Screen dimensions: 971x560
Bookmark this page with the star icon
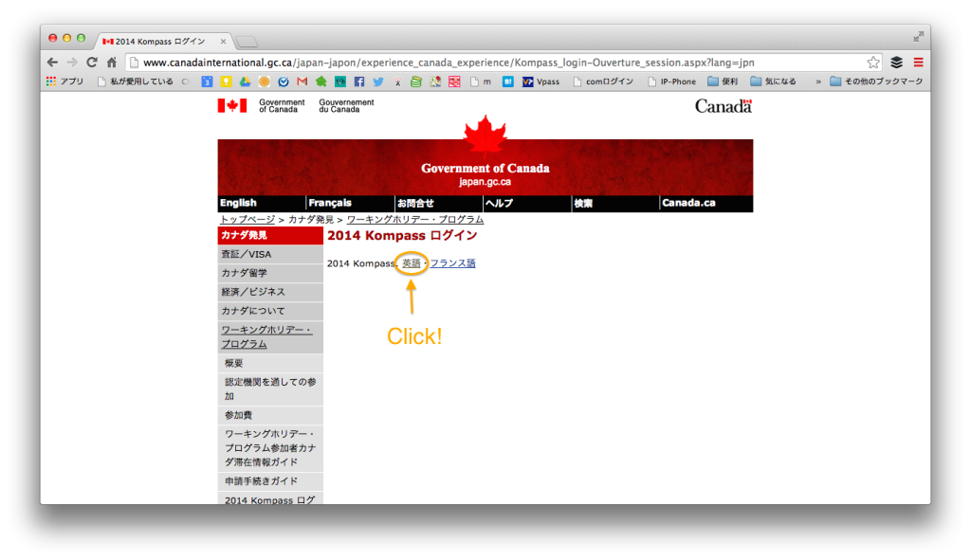point(873,63)
